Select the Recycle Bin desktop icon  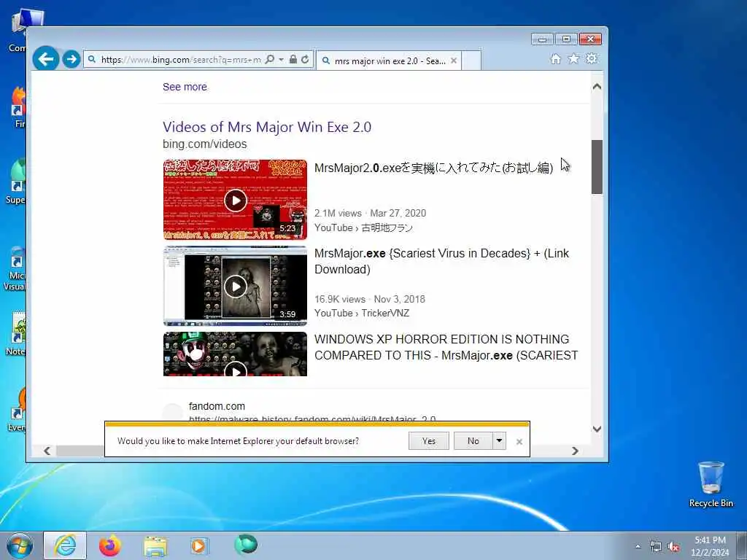(x=711, y=484)
